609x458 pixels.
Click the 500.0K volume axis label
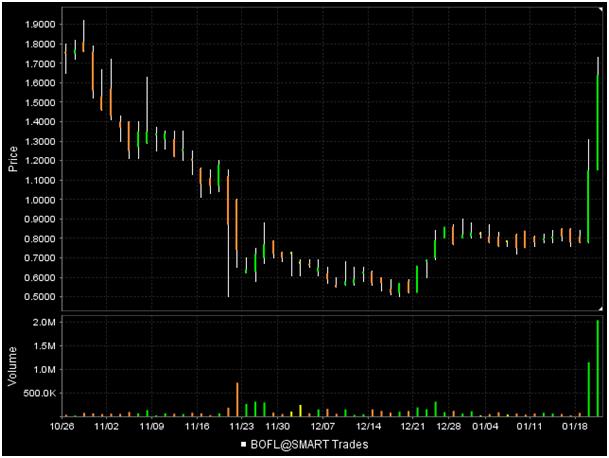click(x=39, y=394)
